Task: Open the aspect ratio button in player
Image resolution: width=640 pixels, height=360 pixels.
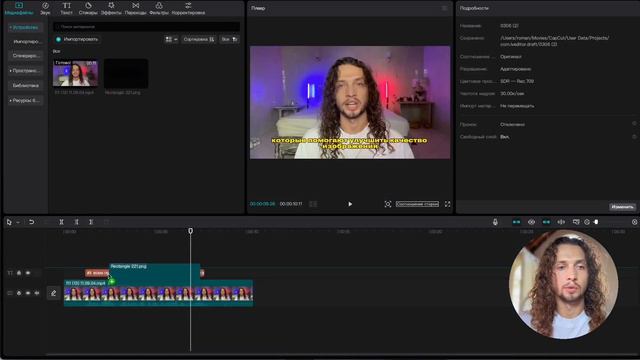Action: [417, 204]
